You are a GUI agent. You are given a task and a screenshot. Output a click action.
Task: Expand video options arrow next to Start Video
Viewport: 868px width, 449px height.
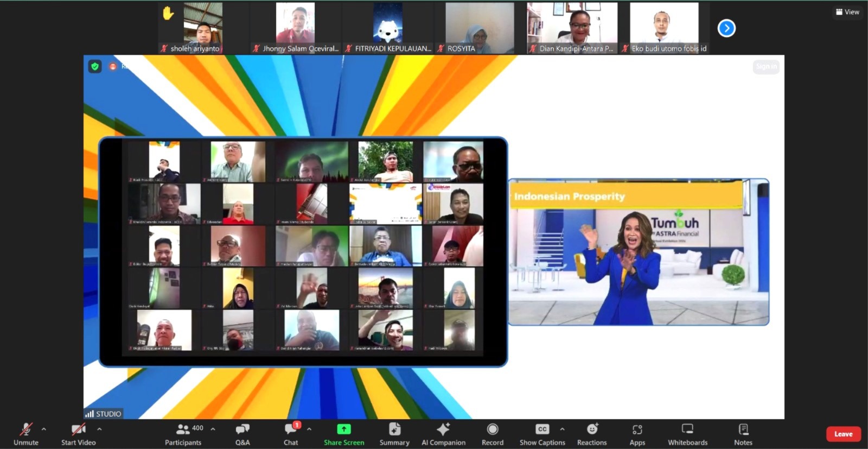point(99,429)
